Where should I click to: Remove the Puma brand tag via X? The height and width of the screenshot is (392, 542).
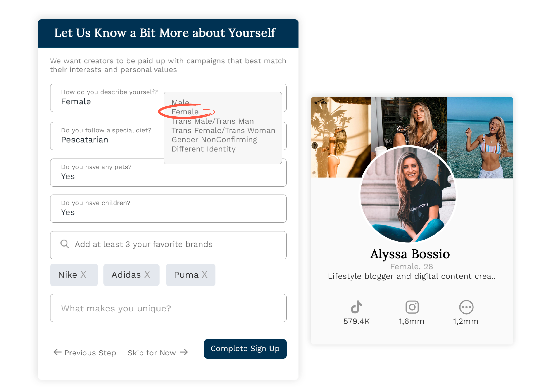(205, 275)
